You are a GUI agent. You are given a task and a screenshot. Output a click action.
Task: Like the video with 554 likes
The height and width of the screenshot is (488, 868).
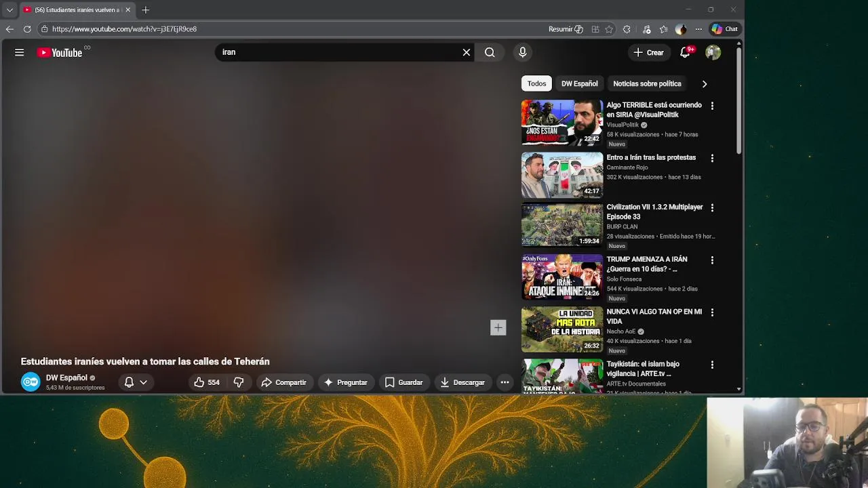(207, 382)
